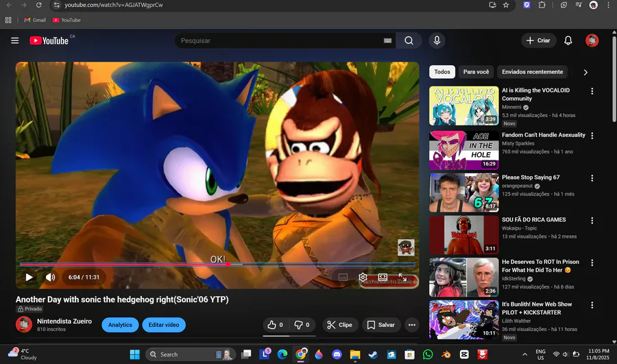Open browser extensions puzzle icon

542,5
